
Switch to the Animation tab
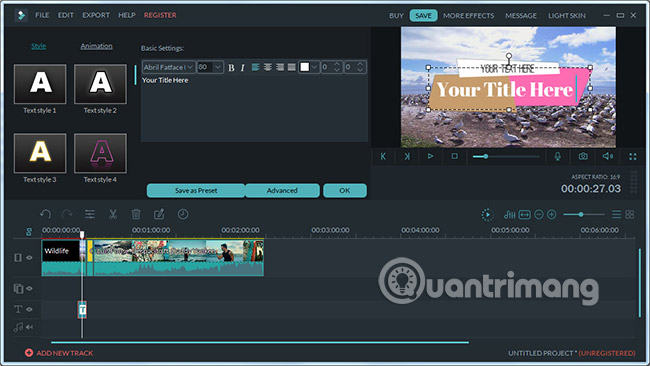[x=96, y=46]
